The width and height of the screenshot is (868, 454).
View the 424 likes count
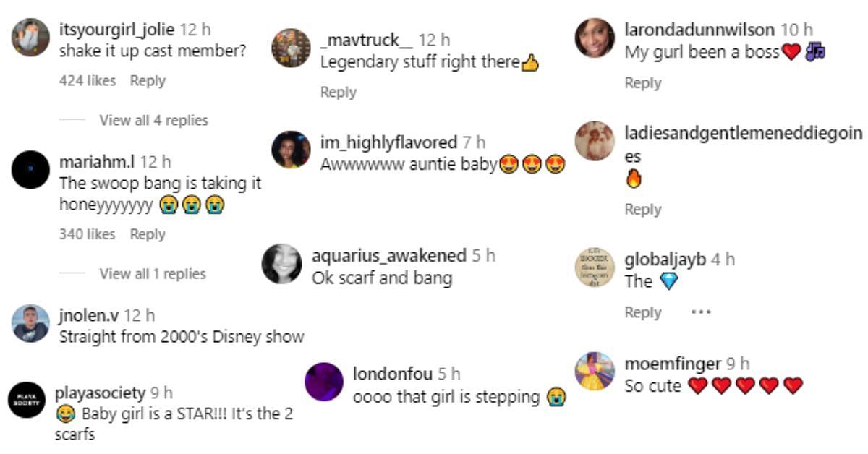point(87,81)
